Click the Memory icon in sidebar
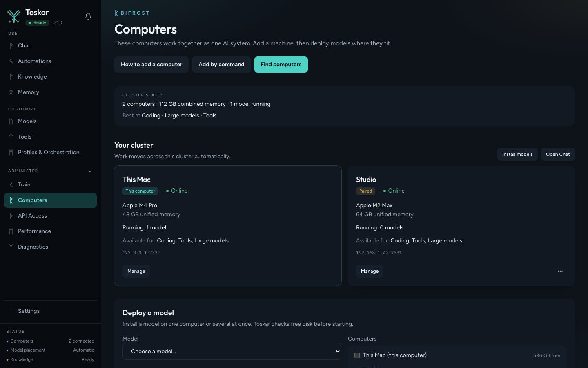588x368 pixels. coord(11,92)
